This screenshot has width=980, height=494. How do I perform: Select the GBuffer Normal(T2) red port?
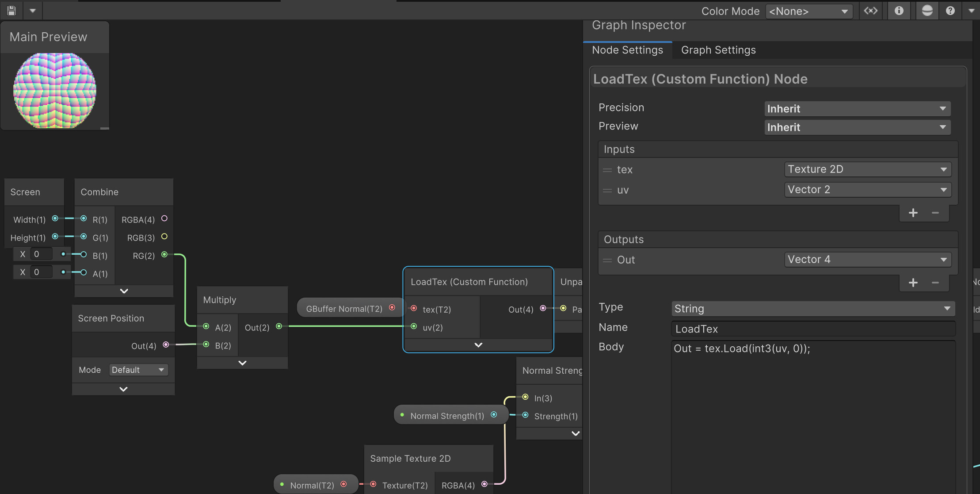pos(393,307)
